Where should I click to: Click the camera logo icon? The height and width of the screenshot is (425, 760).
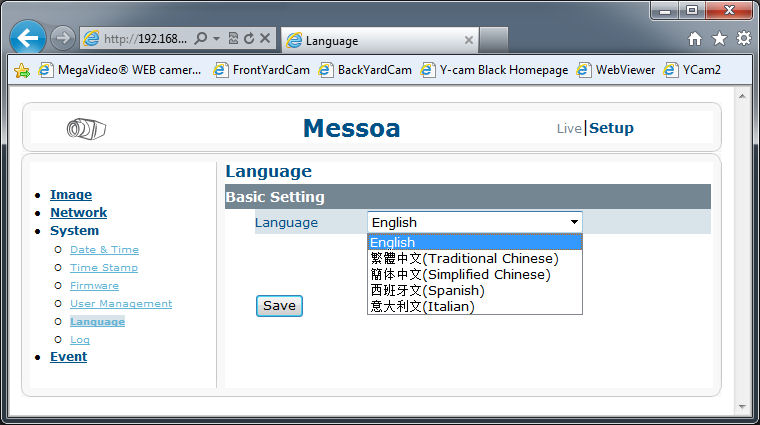point(86,129)
